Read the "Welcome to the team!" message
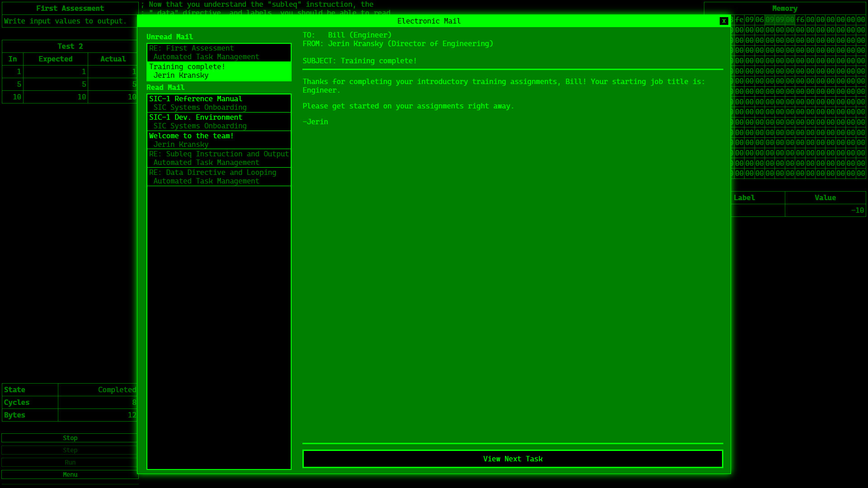This screenshot has width=868, height=488. click(219, 140)
